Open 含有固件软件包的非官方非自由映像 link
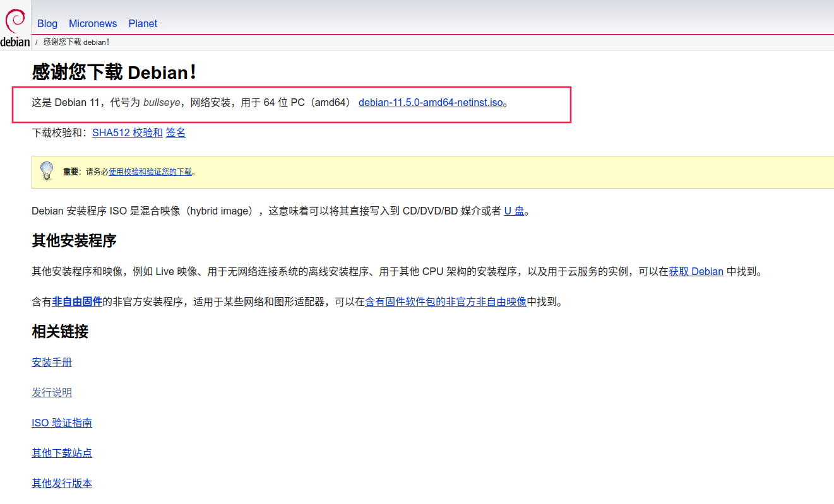 tap(446, 302)
